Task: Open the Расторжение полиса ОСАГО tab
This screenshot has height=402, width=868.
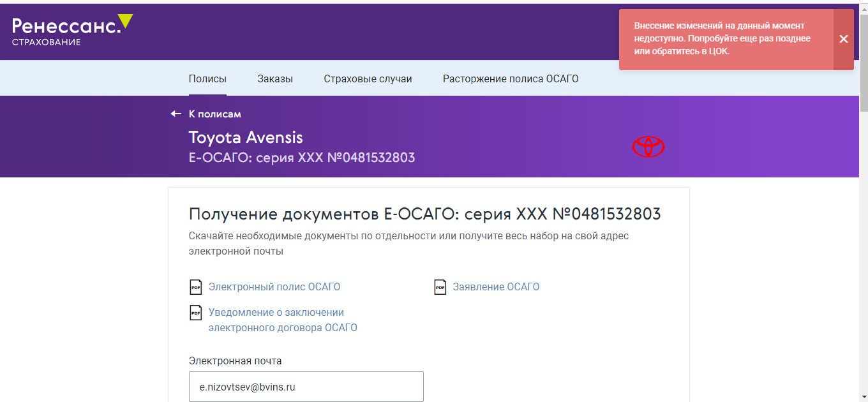Action: click(x=511, y=79)
